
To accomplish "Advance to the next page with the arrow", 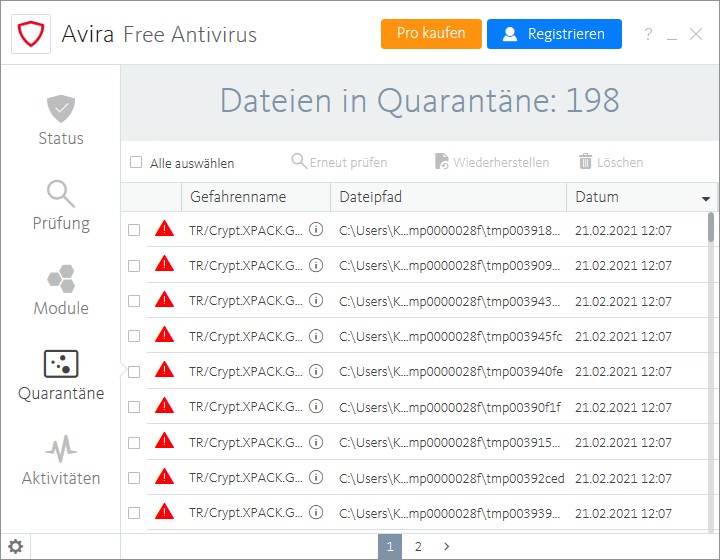I will (446, 547).
